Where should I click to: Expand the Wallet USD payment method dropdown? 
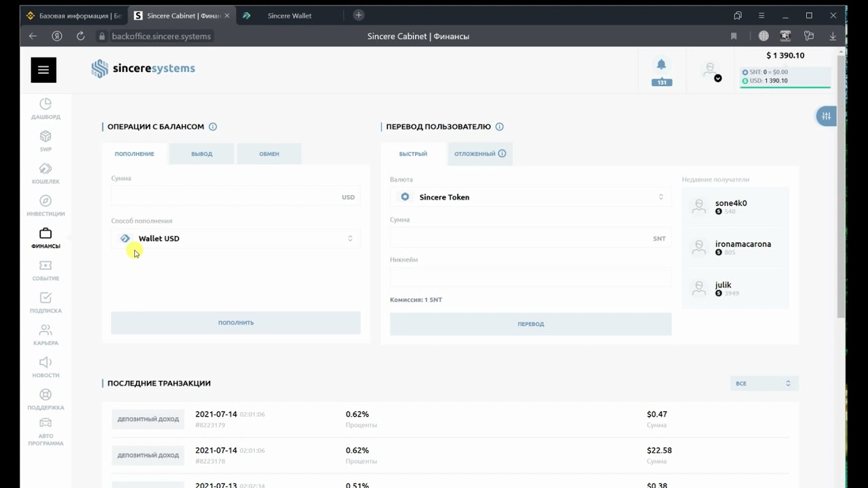pyautogui.click(x=236, y=239)
